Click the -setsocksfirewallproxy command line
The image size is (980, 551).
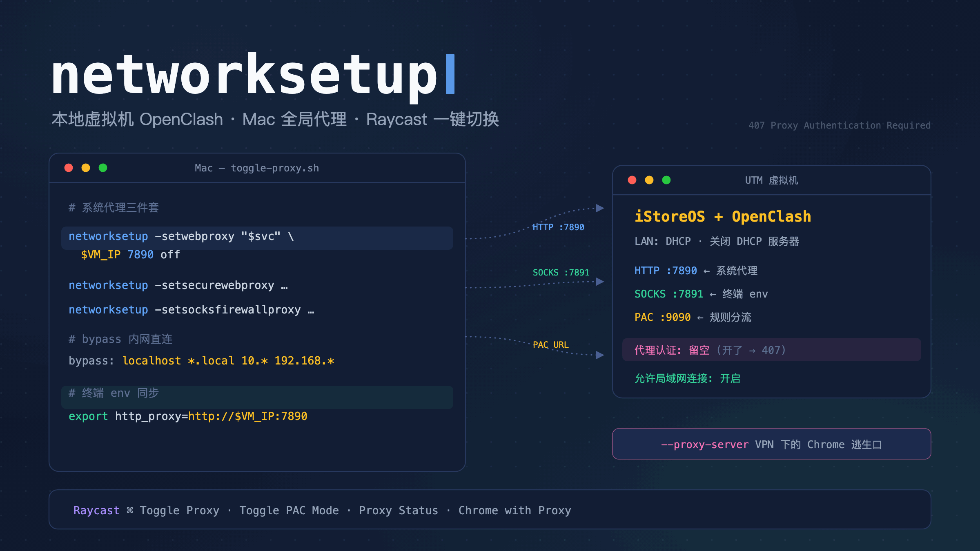(x=192, y=310)
